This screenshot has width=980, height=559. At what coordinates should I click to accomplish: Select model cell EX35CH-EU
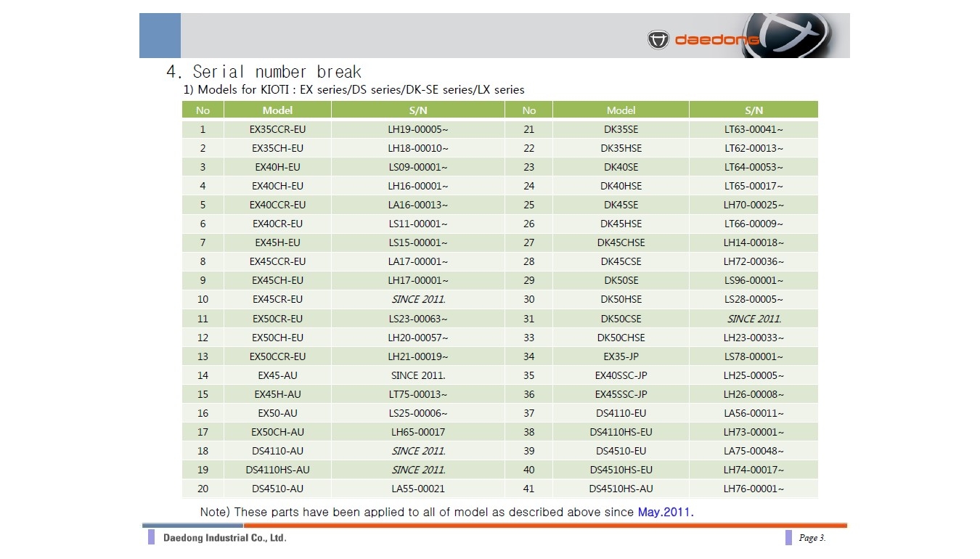[x=277, y=148]
